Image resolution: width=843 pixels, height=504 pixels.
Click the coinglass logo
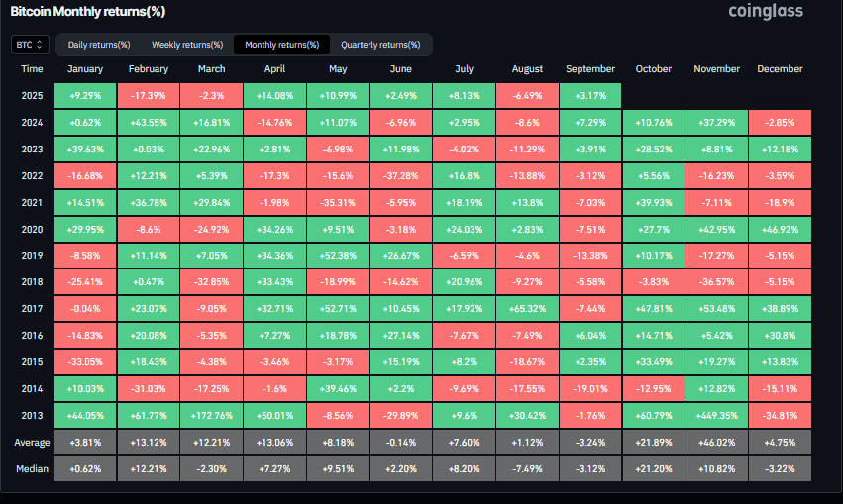[x=765, y=12]
